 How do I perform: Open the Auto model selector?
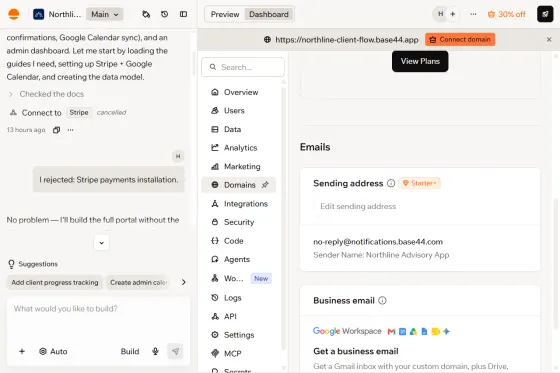(53, 352)
